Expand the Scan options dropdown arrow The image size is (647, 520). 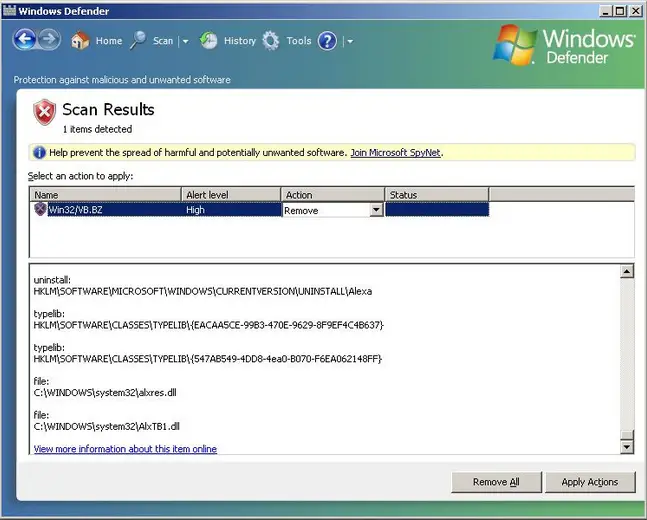[x=185, y=41]
